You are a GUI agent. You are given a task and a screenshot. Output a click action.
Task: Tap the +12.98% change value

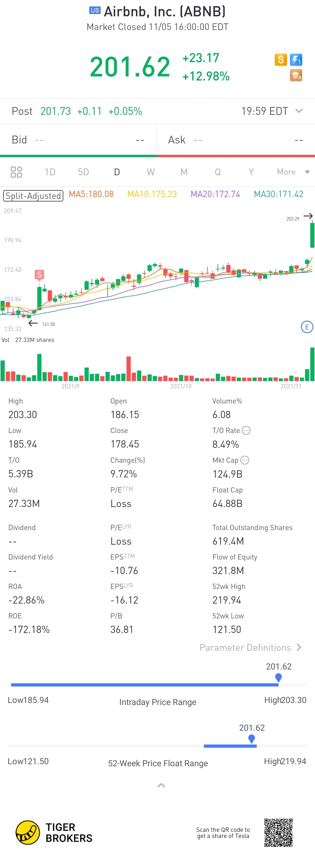(206, 76)
